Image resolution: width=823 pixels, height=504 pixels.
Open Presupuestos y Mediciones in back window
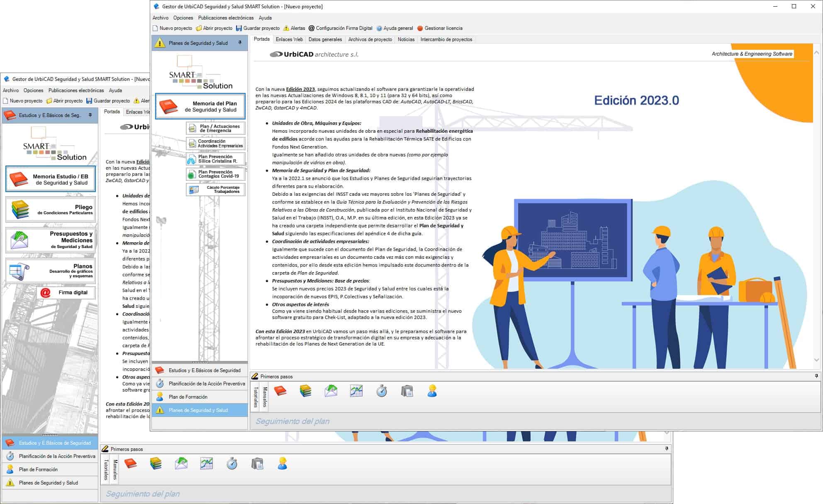pos(51,240)
